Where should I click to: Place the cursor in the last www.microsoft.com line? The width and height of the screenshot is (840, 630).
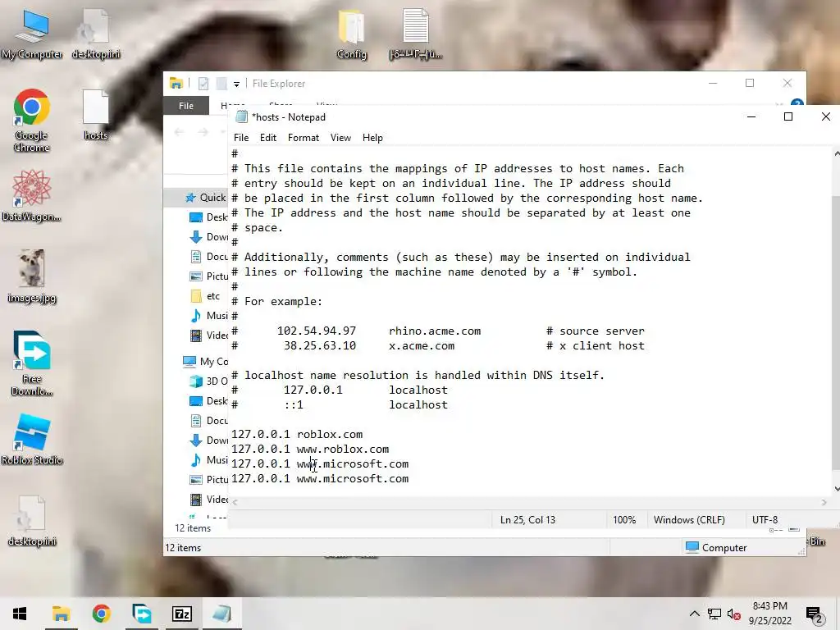[x=320, y=479]
